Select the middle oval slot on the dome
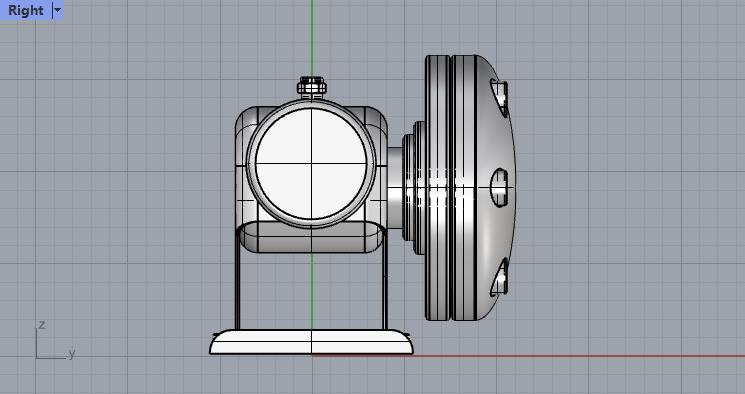The image size is (745, 394). coord(499,187)
